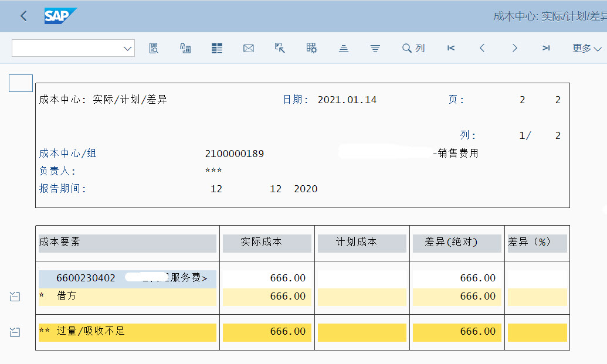Advance to next column with arrow

point(514,48)
